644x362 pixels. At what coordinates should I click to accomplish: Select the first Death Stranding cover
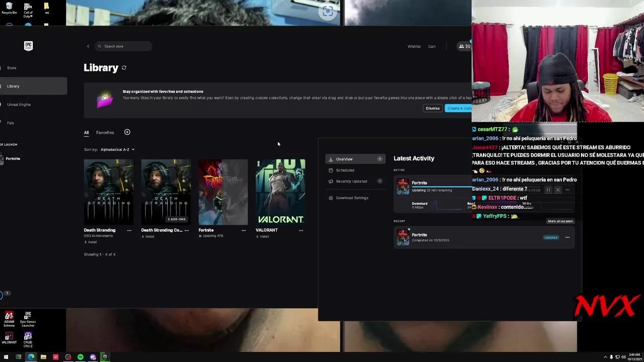click(x=109, y=192)
